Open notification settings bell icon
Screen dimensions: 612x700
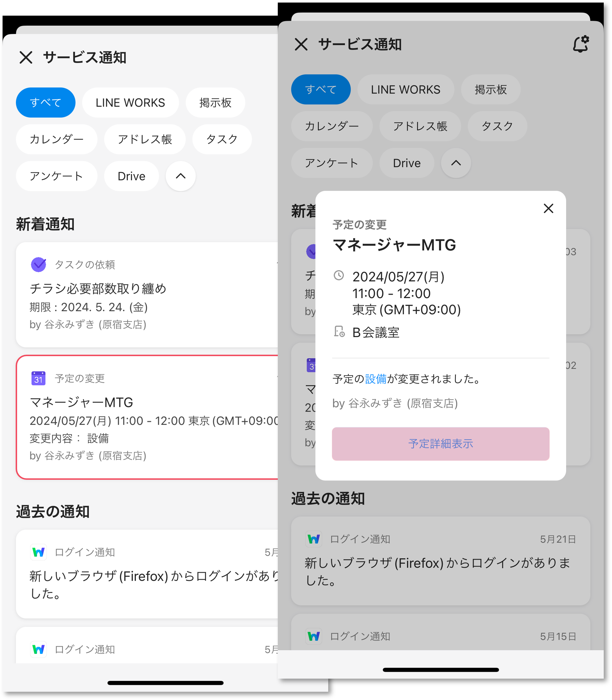[580, 44]
